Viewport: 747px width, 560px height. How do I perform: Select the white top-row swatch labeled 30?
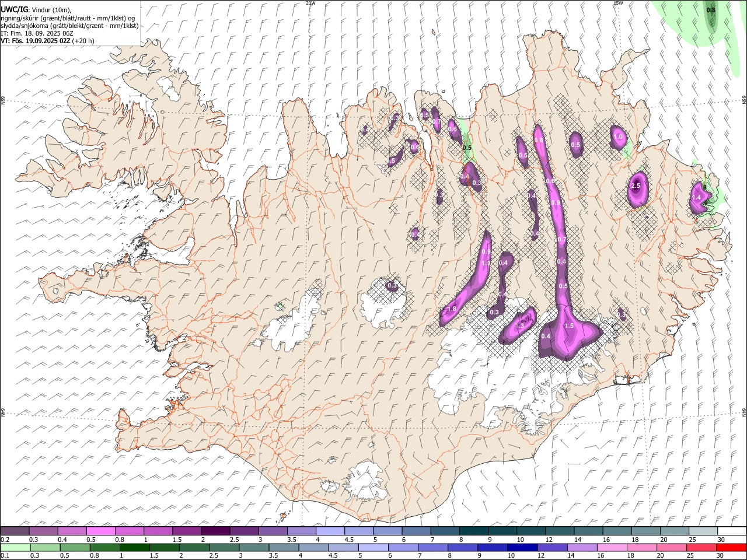[x=732, y=531]
